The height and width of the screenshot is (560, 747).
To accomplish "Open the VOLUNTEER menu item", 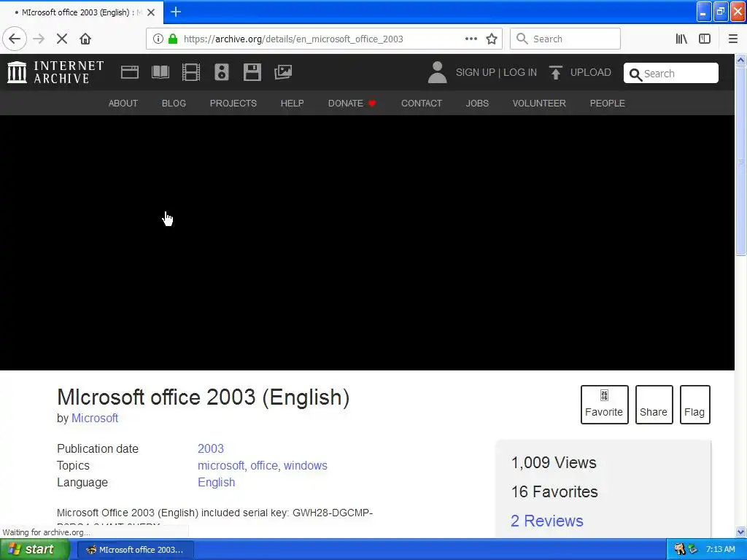I will click(x=539, y=104).
